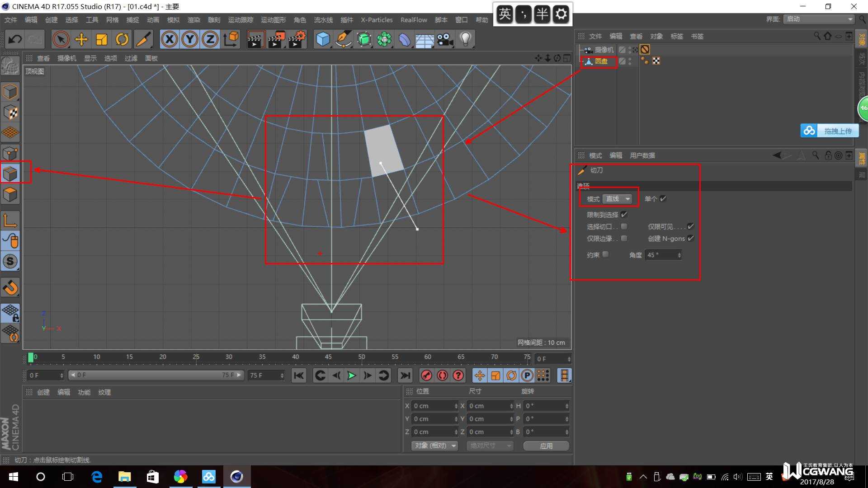Screen dimensions: 868x488
Task: Add a Cube primitive object
Action: coord(323,39)
